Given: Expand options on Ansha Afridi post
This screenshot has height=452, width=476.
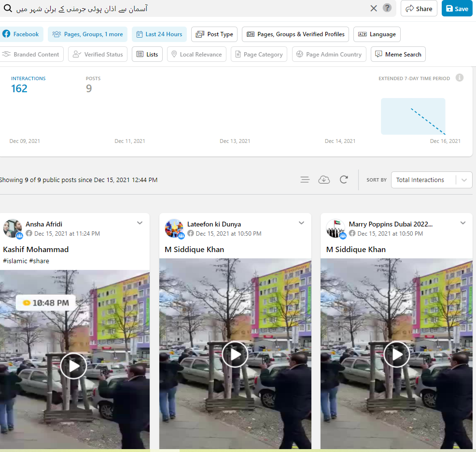Looking at the screenshot, I should (140, 223).
